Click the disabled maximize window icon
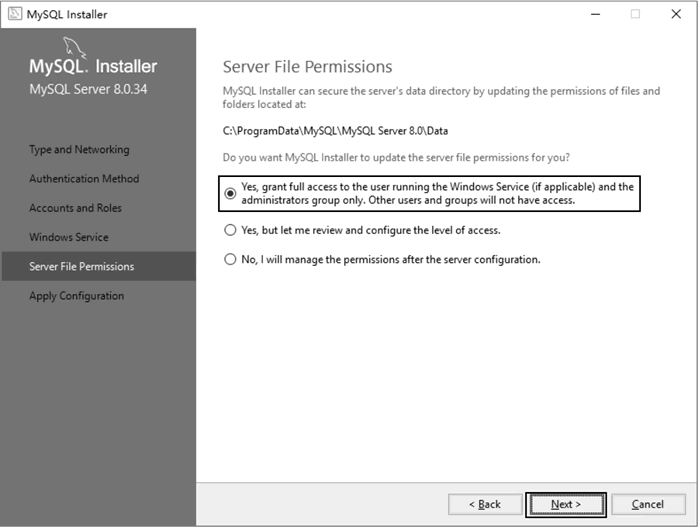 [635, 14]
